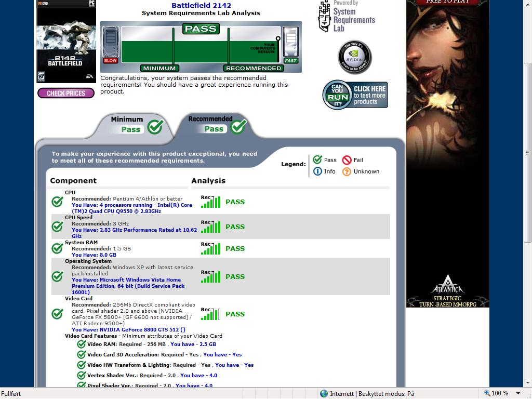Click the Unknown icon in legend
Screen dimensions: 532x399
347,171
